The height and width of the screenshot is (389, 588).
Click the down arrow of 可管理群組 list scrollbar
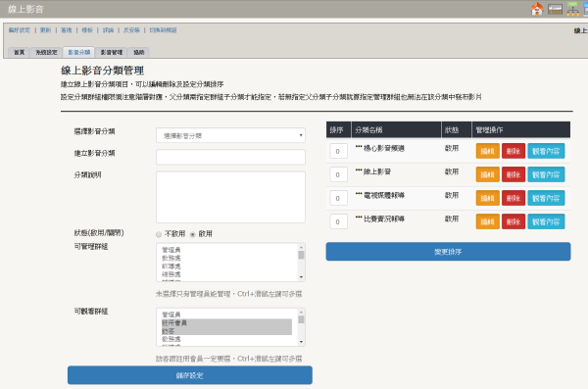301,277
